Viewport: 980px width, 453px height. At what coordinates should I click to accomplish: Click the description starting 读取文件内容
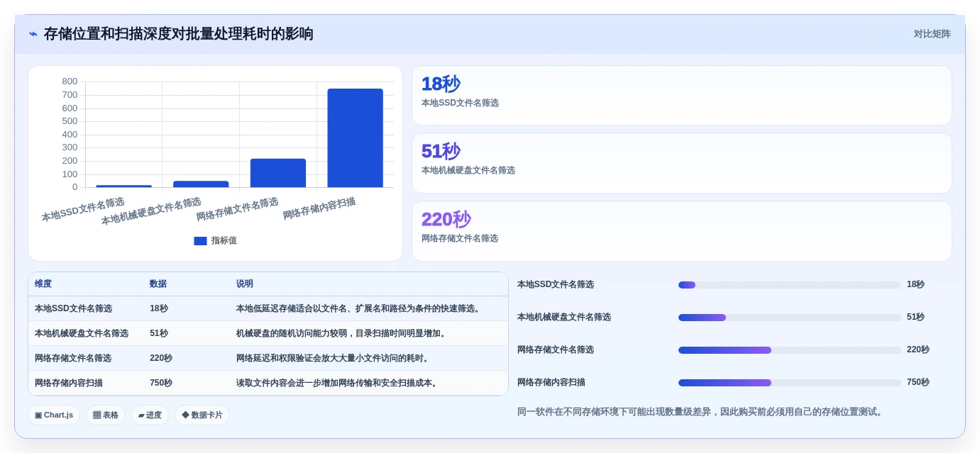tap(338, 383)
